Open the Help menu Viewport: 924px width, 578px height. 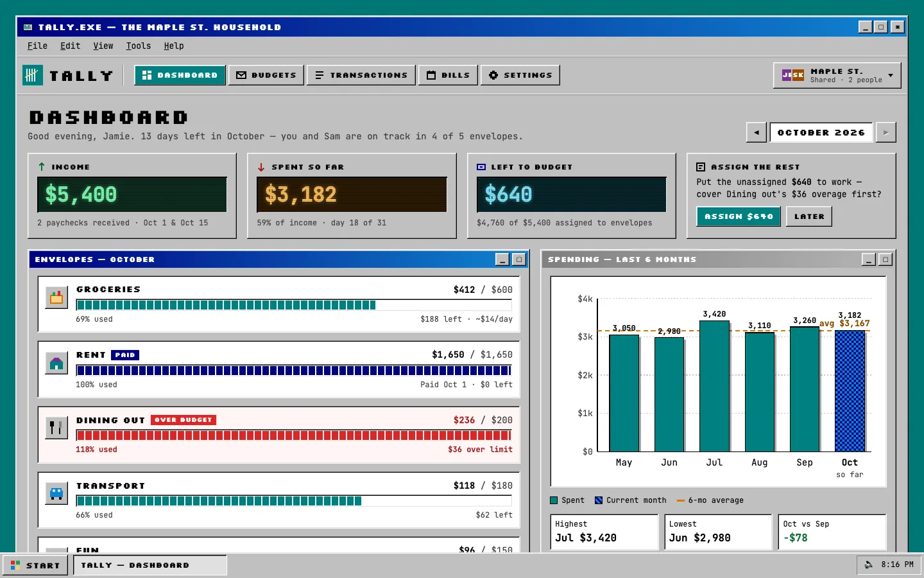tap(173, 46)
